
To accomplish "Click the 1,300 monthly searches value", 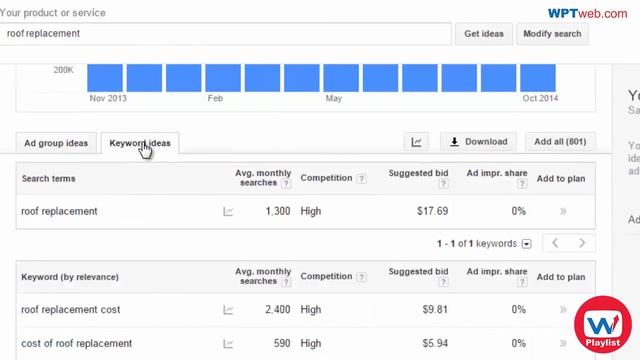I will (x=278, y=211).
